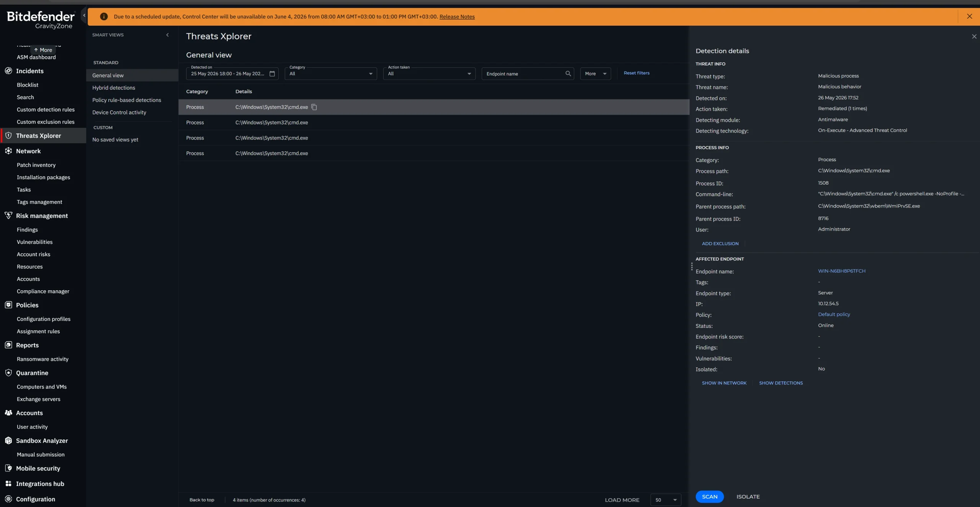
Task: Click the Sandbox Analyzer cube icon
Action: point(8,440)
